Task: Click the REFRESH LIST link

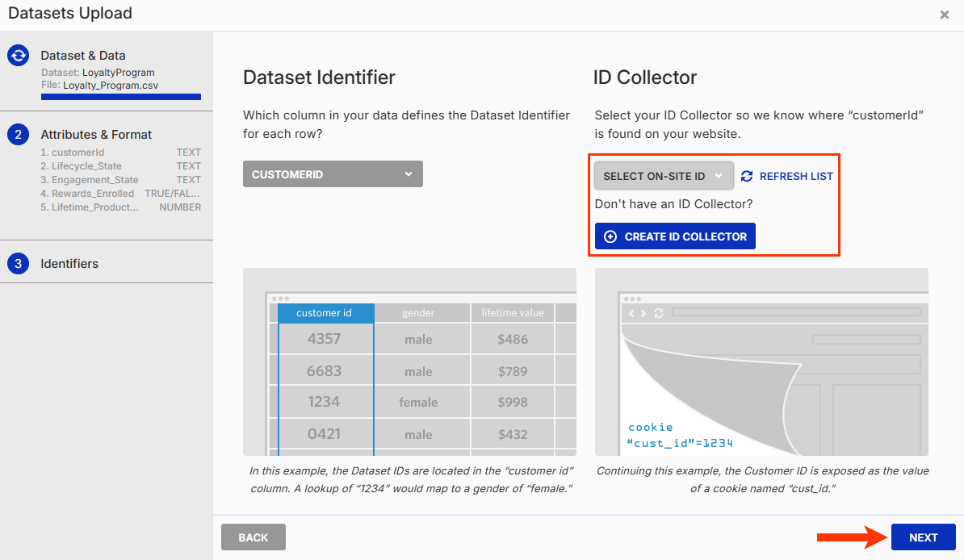Action: [796, 176]
